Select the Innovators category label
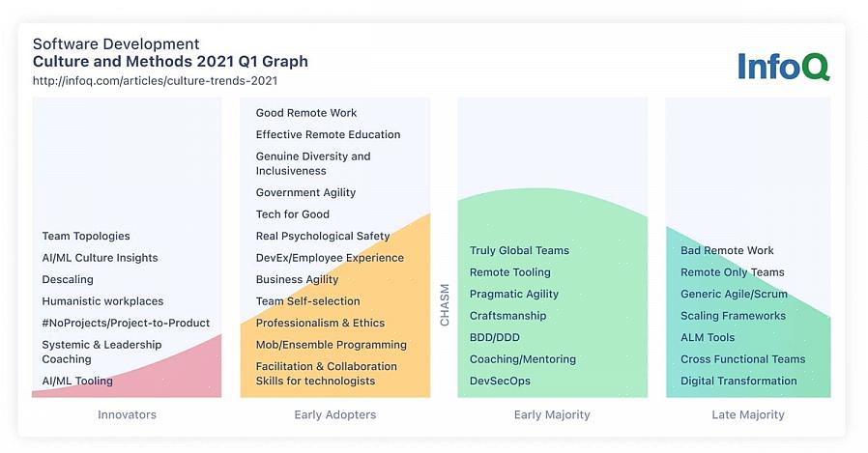Viewport: 868px width, 453px height. [x=127, y=414]
